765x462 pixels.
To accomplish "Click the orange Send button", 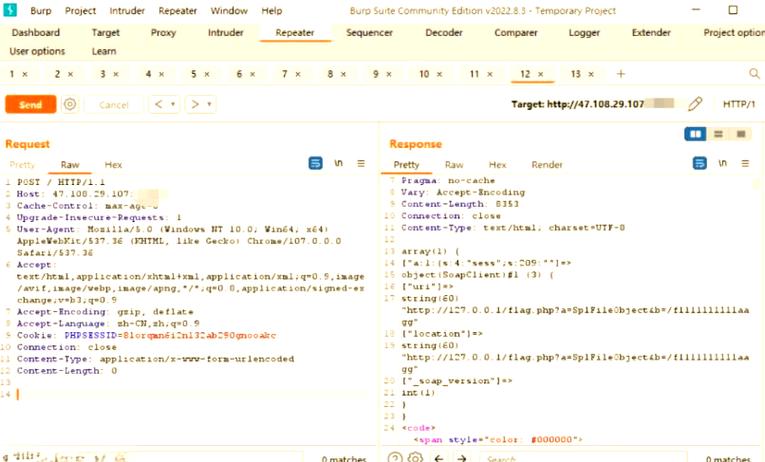I will [x=30, y=104].
